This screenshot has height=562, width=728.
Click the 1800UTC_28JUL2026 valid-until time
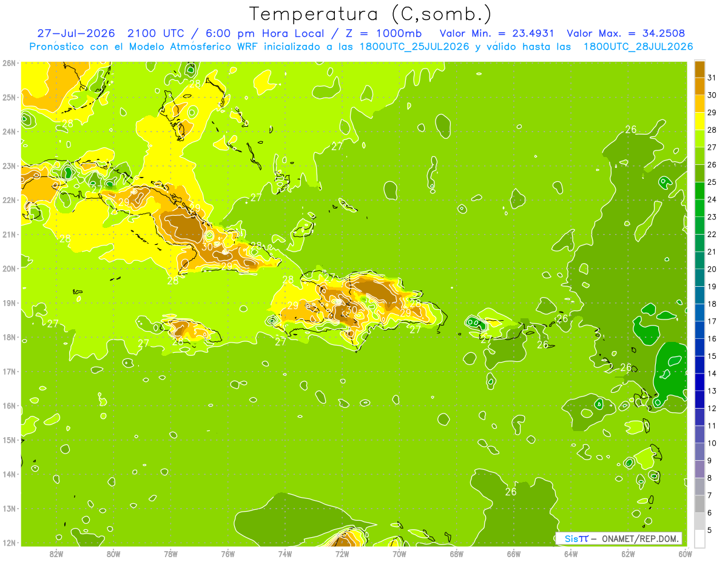point(638,47)
